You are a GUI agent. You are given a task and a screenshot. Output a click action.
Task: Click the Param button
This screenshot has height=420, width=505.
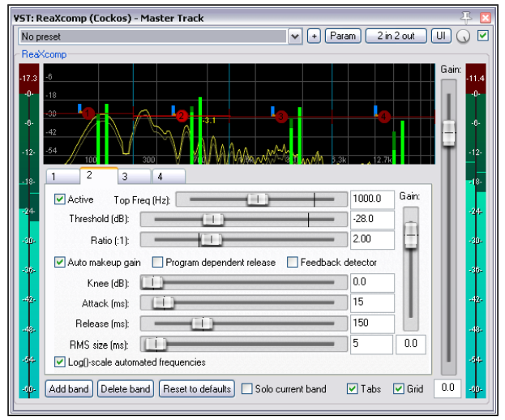click(x=343, y=36)
